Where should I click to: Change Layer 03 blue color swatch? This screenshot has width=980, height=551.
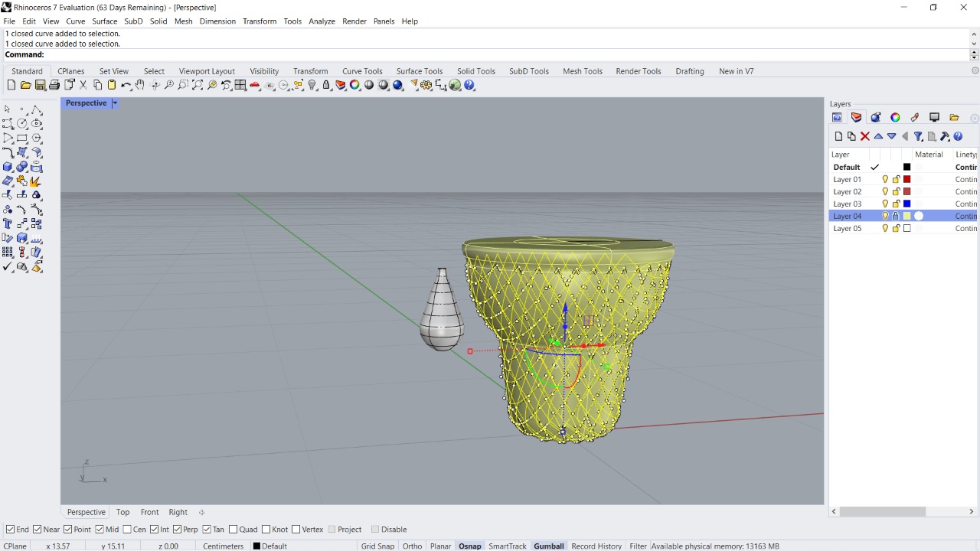point(907,204)
